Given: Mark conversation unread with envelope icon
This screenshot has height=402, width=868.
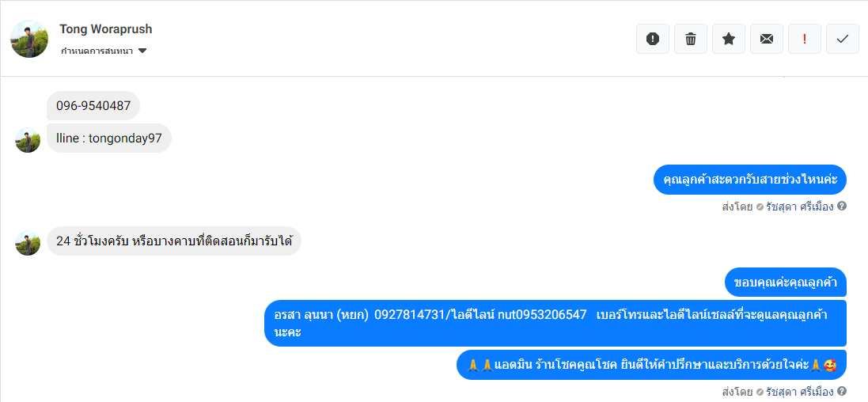Looking at the screenshot, I should tap(767, 39).
